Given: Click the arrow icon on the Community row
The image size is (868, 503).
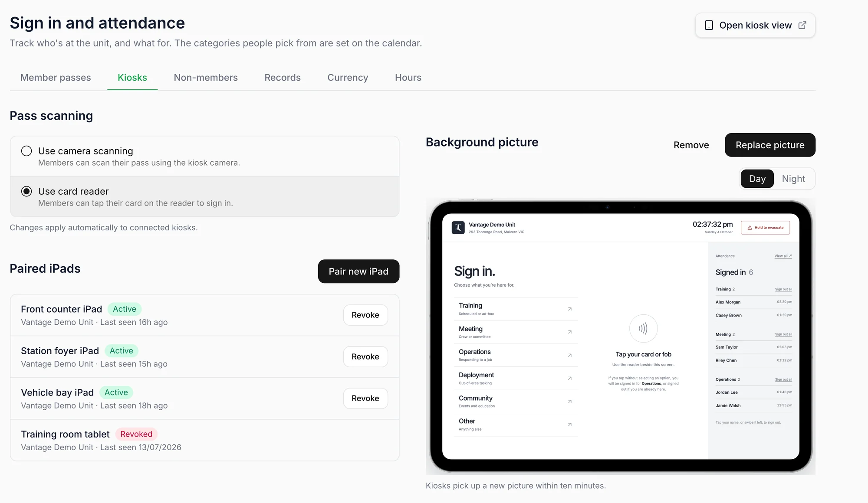Looking at the screenshot, I should pos(570,402).
